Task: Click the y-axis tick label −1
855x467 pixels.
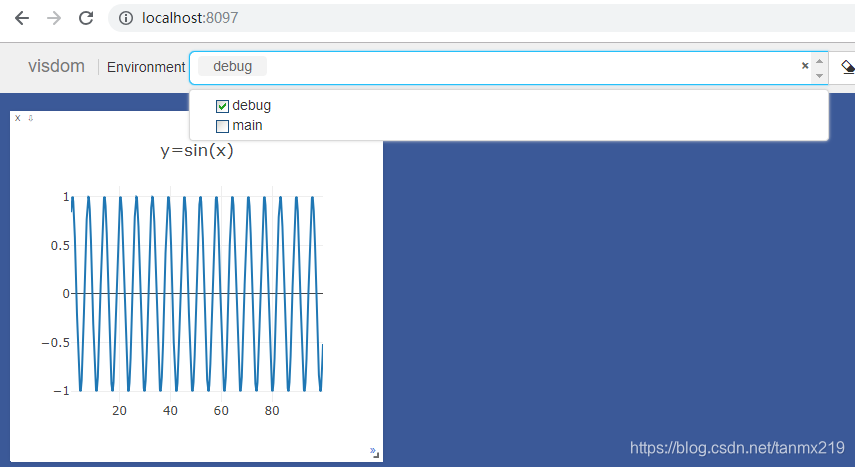Action: coord(61,391)
